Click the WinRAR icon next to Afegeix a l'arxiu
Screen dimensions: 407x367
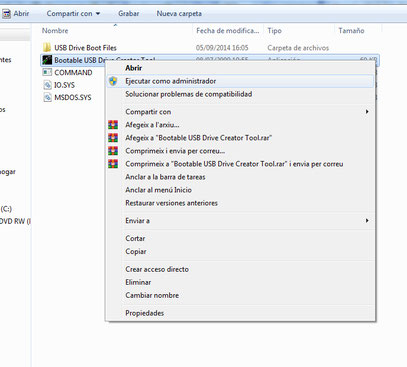pos(113,125)
